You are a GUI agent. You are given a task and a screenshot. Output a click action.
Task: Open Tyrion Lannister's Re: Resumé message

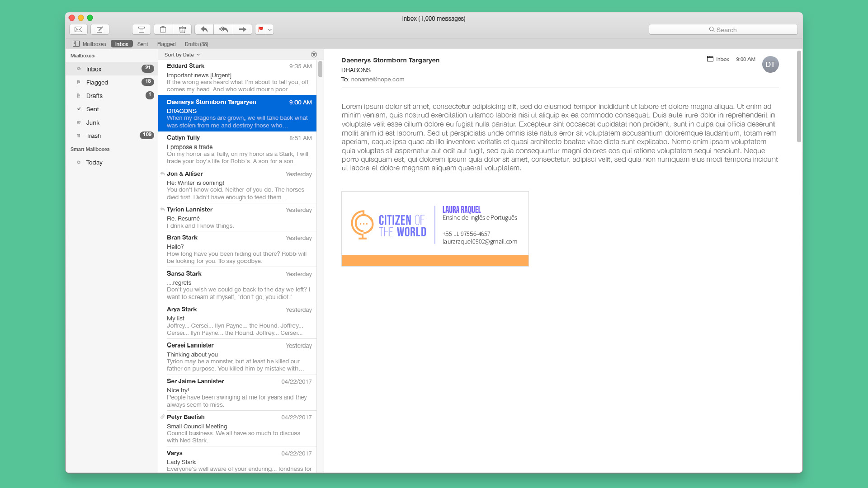(237, 217)
